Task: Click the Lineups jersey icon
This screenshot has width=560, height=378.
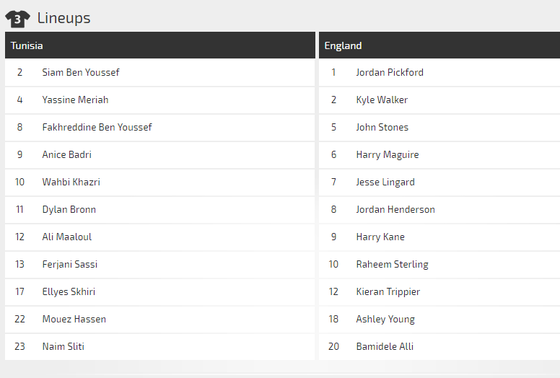Action: point(18,19)
